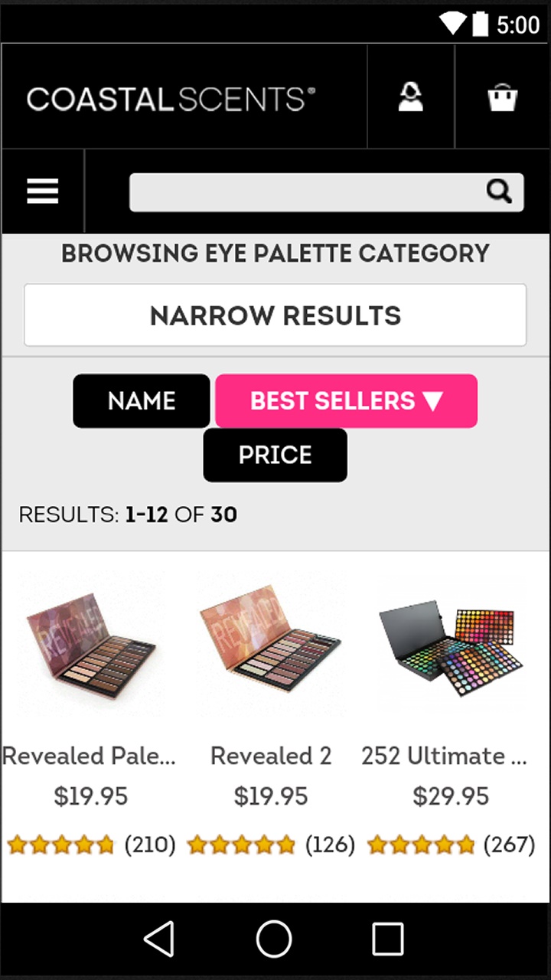
Task: Open the recent apps square button
Action: (388, 939)
